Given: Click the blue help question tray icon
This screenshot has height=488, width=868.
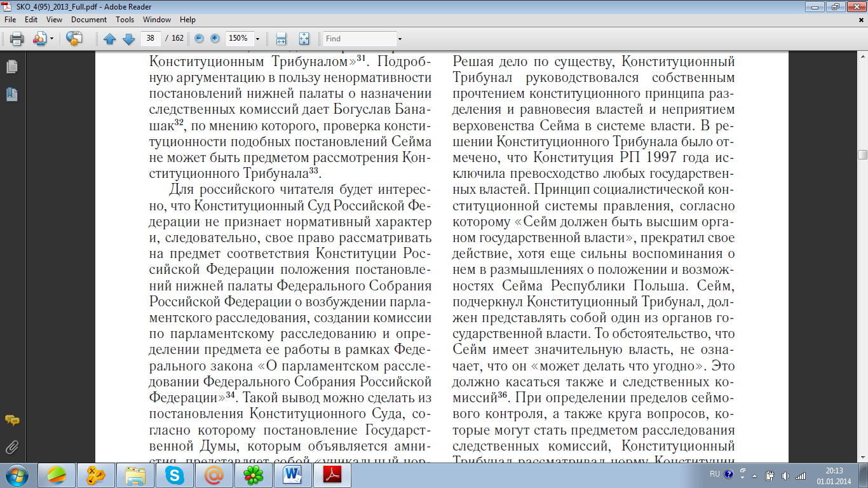Looking at the screenshot, I should pyautogui.click(x=729, y=474).
